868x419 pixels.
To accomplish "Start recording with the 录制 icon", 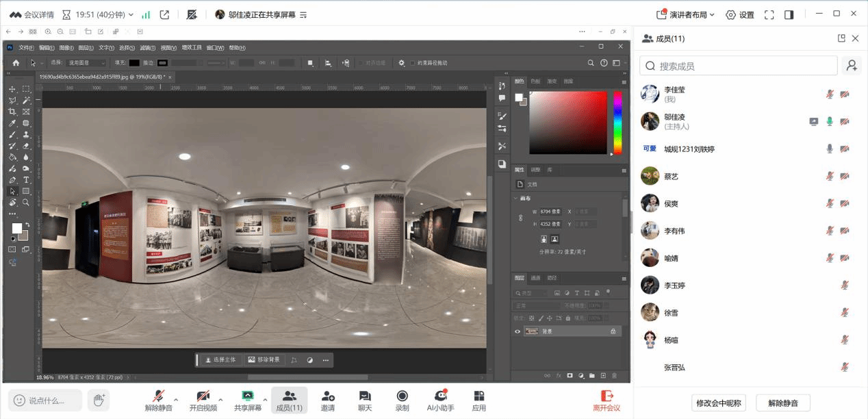I will [x=402, y=401].
